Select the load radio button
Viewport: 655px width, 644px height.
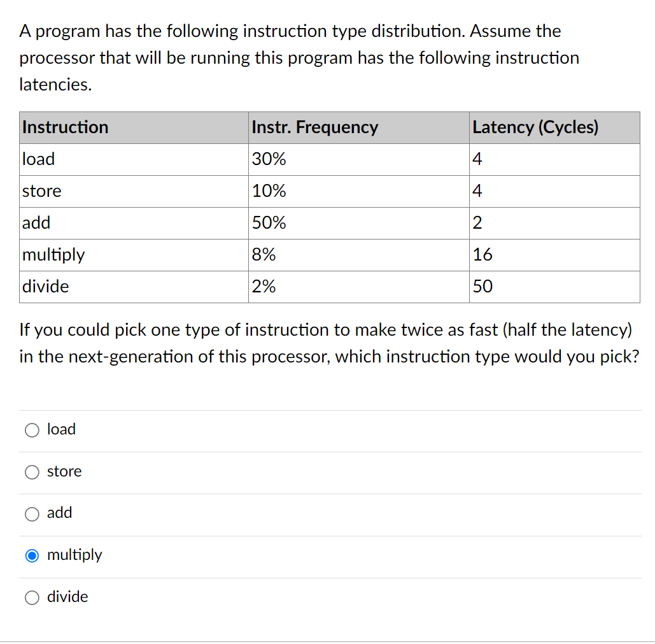[32, 430]
